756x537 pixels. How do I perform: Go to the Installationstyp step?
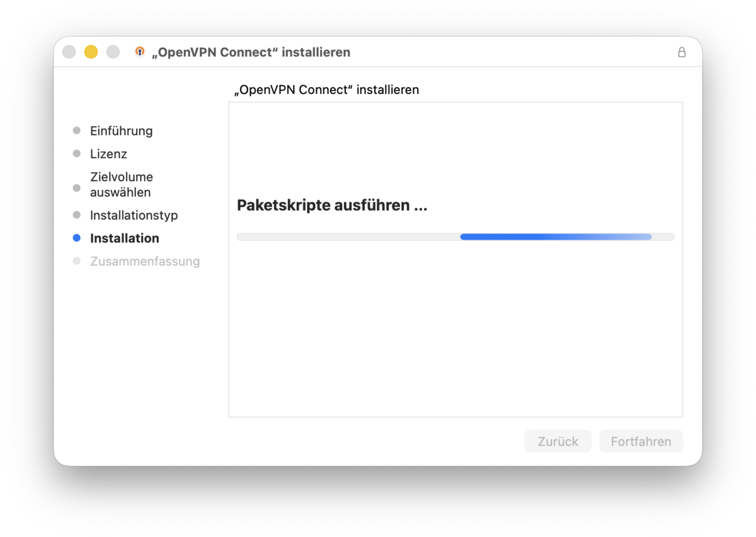click(134, 216)
